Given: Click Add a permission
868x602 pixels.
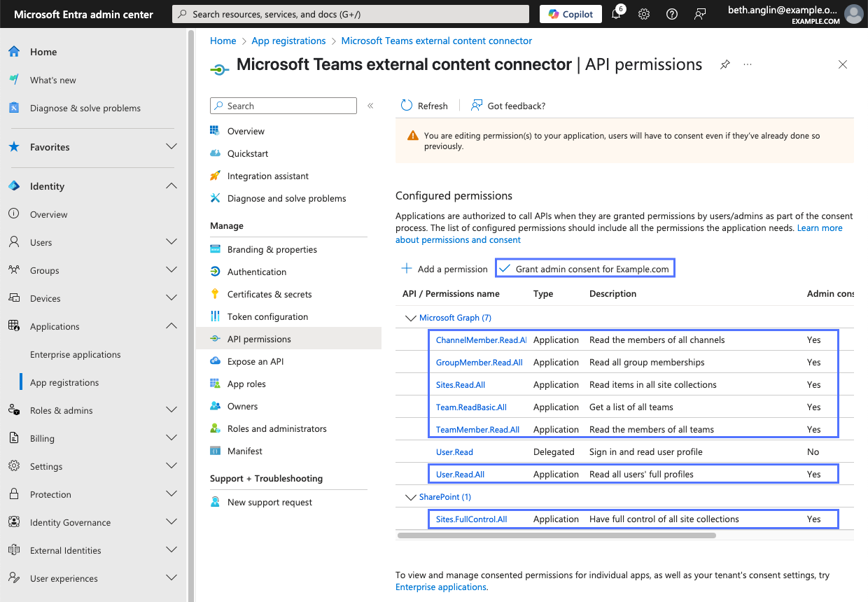Looking at the screenshot, I should pyautogui.click(x=444, y=269).
